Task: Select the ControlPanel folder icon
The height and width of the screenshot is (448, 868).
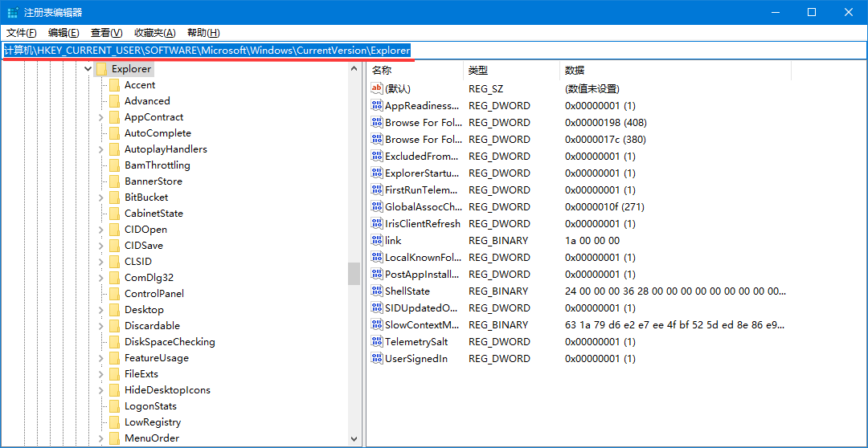Action: (x=115, y=294)
